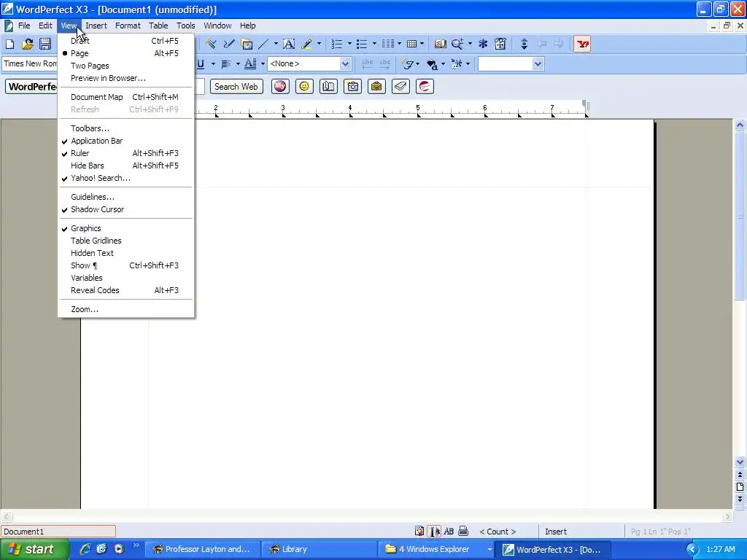Click the Zoom magnifier icon

pos(457,44)
